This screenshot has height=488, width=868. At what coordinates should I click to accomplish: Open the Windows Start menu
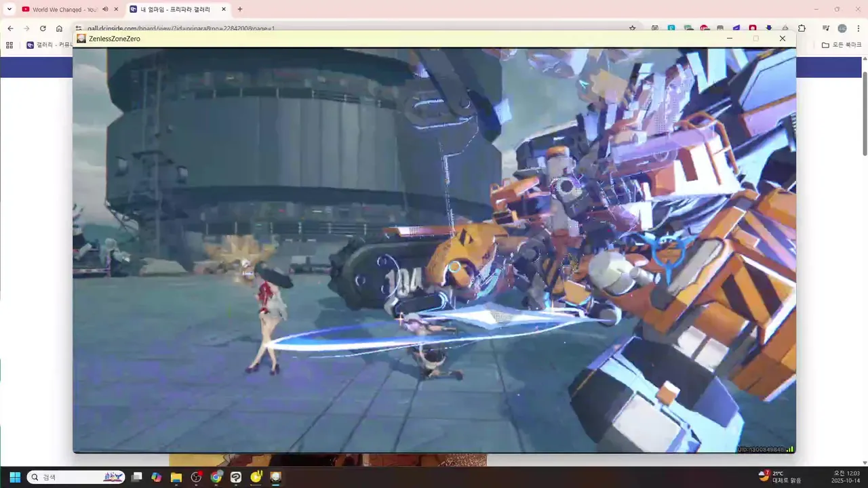(15, 477)
